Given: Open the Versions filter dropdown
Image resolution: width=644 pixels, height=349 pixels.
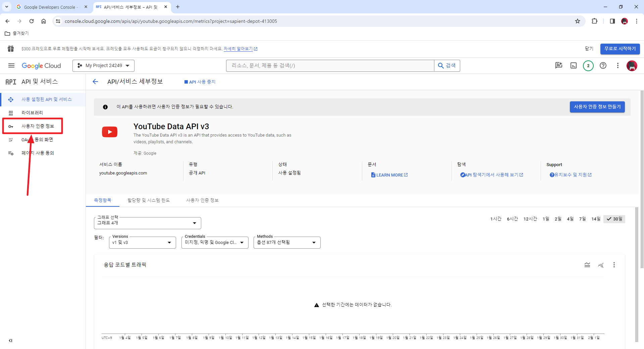Looking at the screenshot, I should [x=169, y=242].
